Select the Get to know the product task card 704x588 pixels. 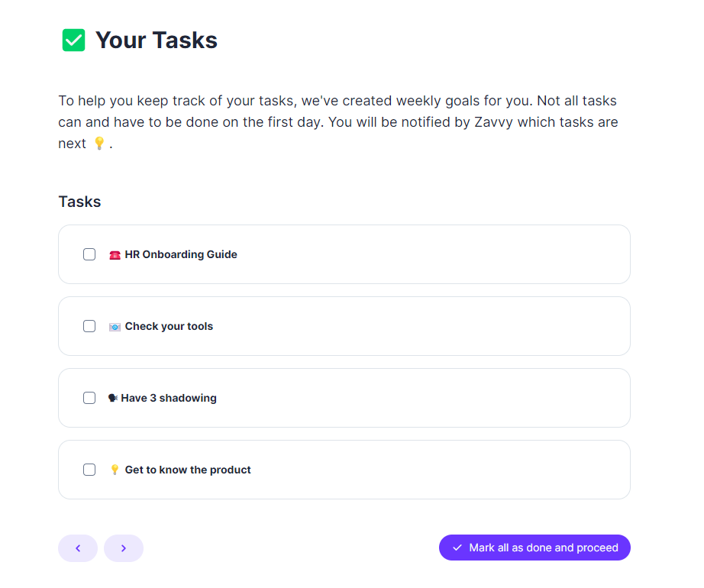[x=344, y=470]
